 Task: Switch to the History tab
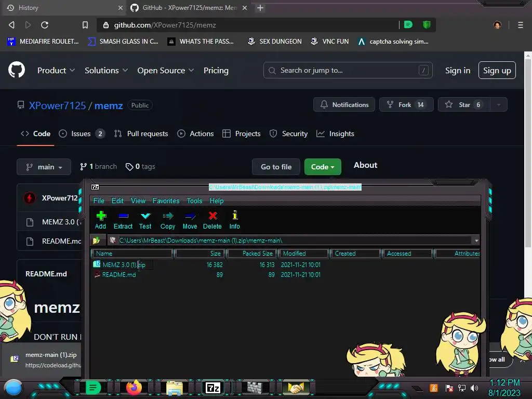(x=64, y=8)
